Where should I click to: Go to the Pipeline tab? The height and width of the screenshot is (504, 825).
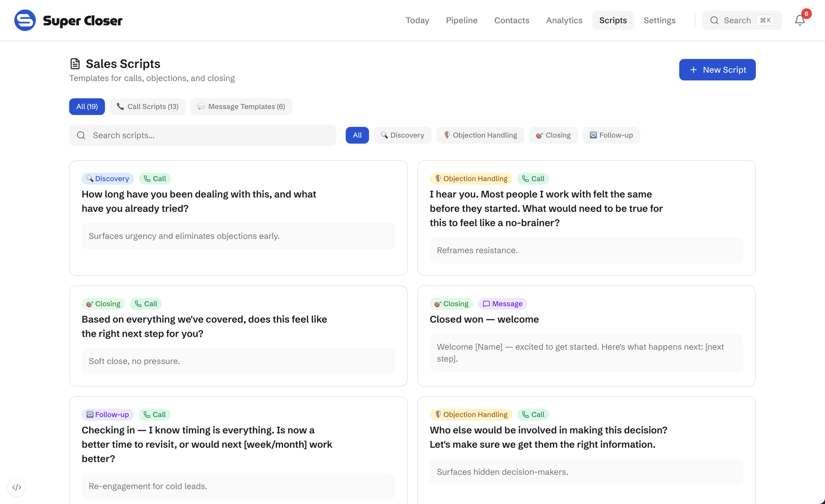point(461,20)
